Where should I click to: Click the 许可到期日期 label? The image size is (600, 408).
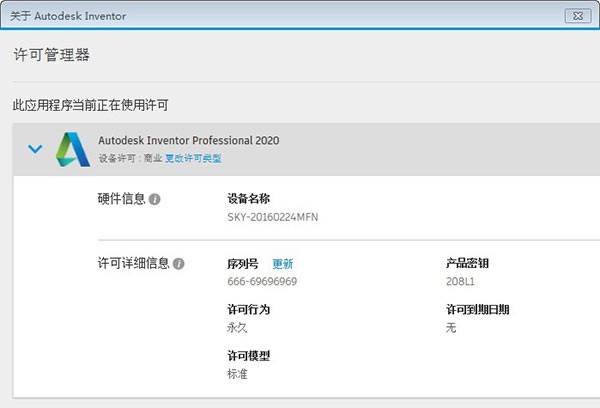pyautogui.click(x=477, y=310)
